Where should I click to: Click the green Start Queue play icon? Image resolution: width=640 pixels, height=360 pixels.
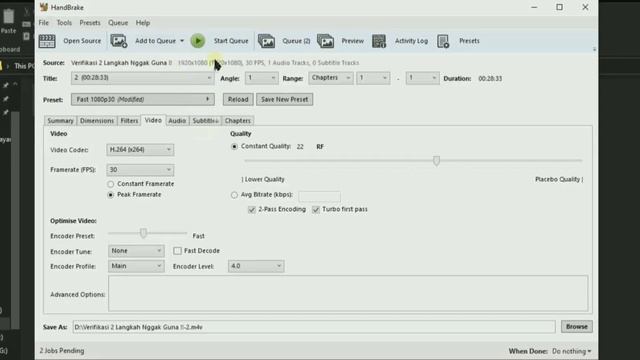[x=198, y=41]
